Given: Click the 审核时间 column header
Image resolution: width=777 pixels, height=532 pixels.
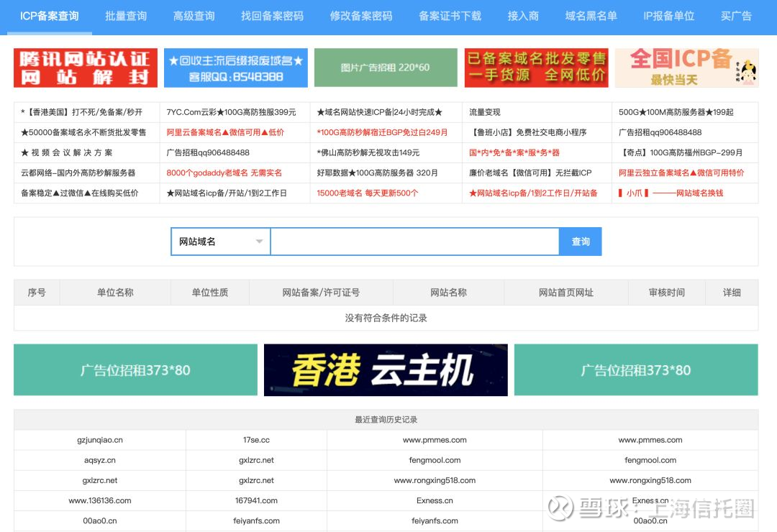Looking at the screenshot, I should pos(666,293).
